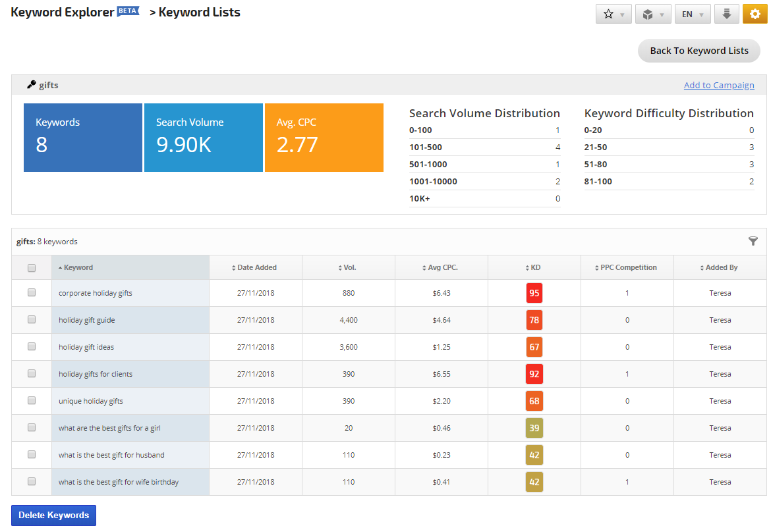Click the download arrow icon

point(726,14)
